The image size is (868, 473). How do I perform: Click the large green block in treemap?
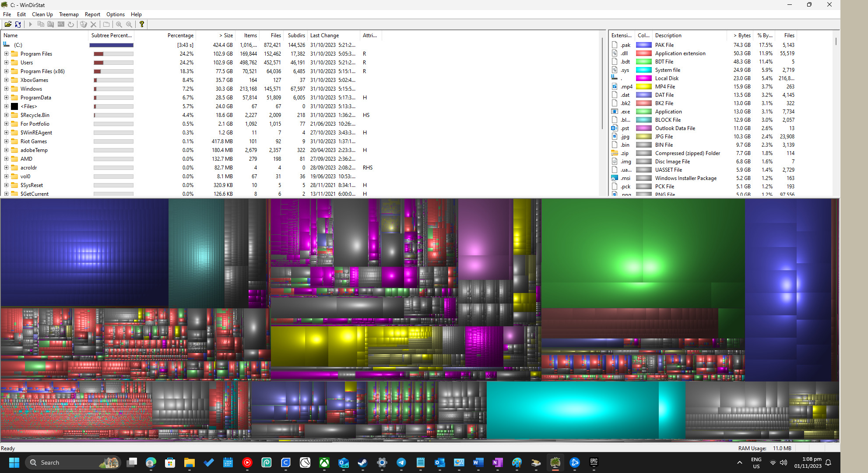(x=643, y=253)
